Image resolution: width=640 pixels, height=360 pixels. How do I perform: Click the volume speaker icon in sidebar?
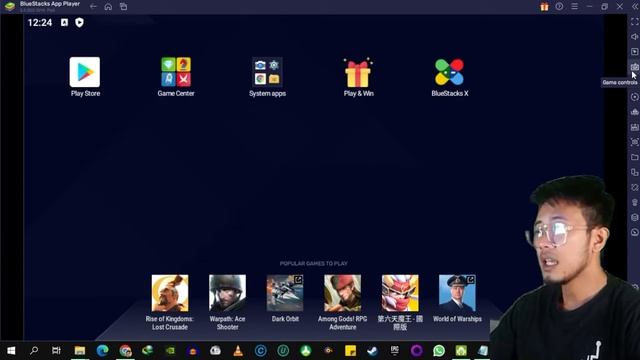point(634,37)
